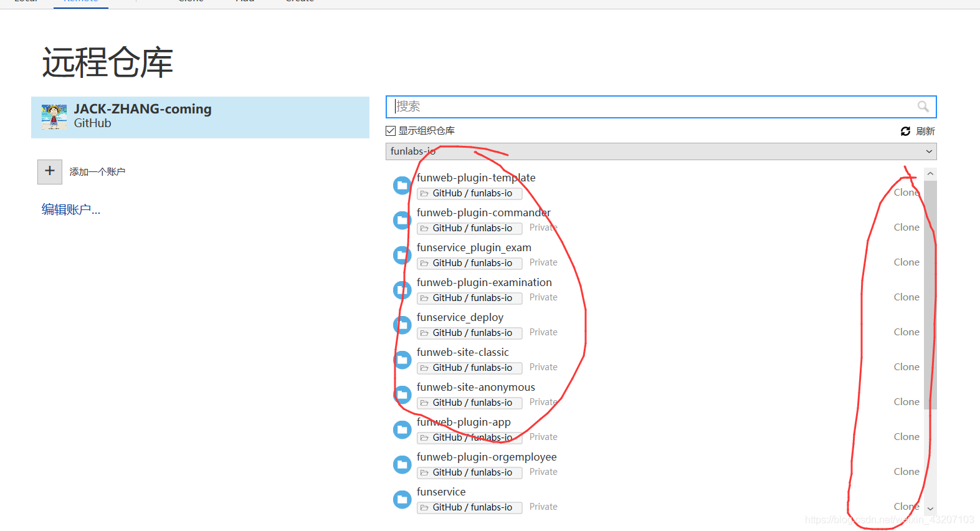Viewport: 980px width, 531px height.
Task: Click the repo icon for funservice_plugin_exam
Action: (402, 255)
